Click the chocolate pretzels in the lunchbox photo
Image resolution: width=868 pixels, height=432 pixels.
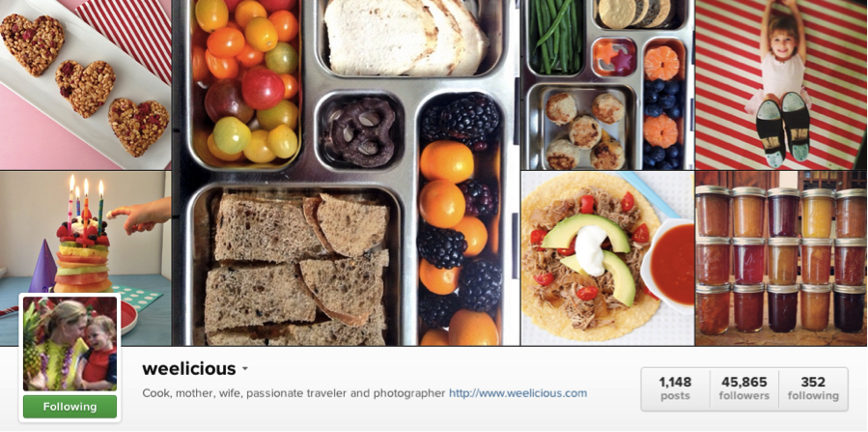[x=360, y=131]
